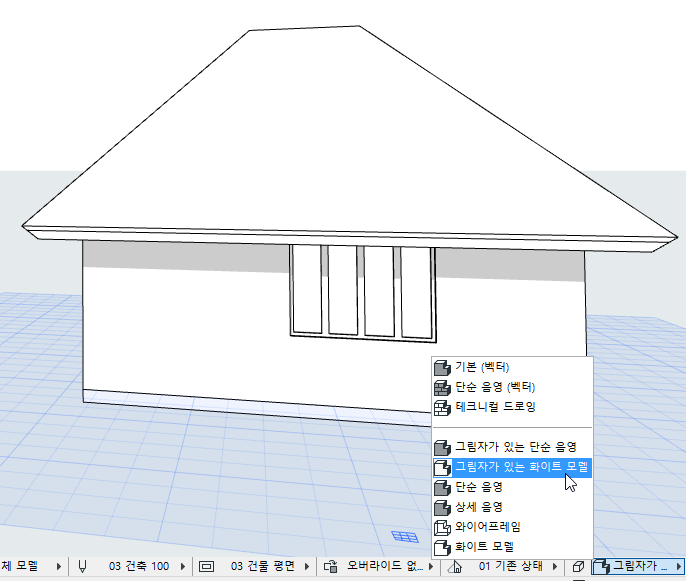Image resolution: width=686 pixels, height=581 pixels.
Task: Click the 테크니컬 드로잉 icon
Action: coord(442,408)
